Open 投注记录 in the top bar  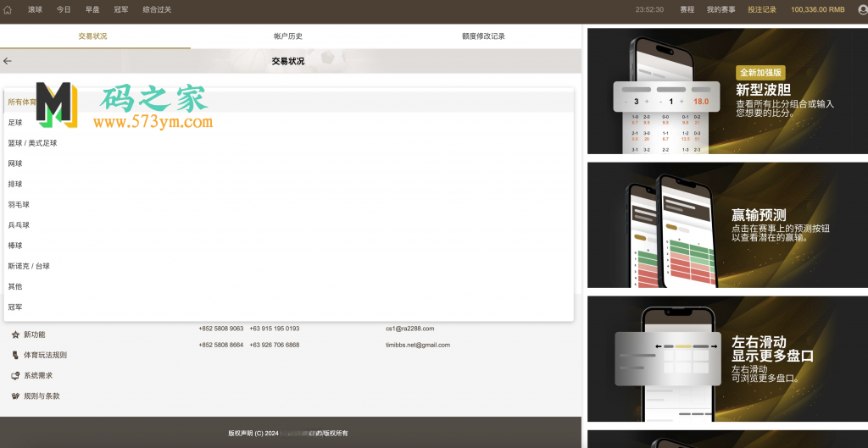(x=762, y=10)
